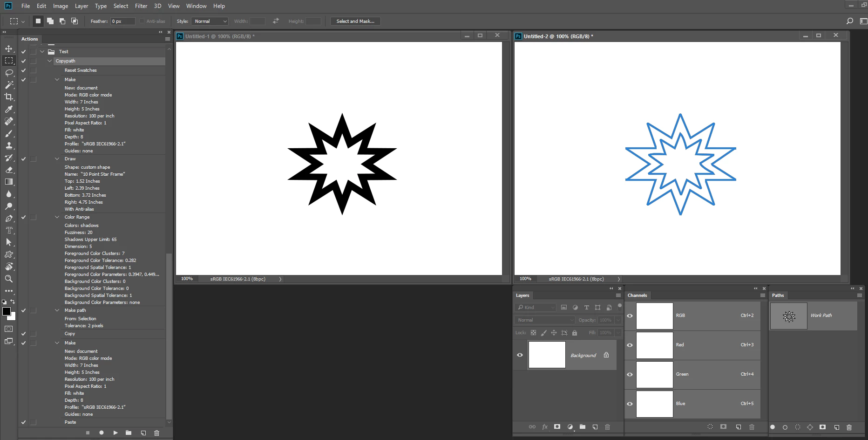Hide the Red channel visibility
868x440 pixels.
[x=630, y=345]
